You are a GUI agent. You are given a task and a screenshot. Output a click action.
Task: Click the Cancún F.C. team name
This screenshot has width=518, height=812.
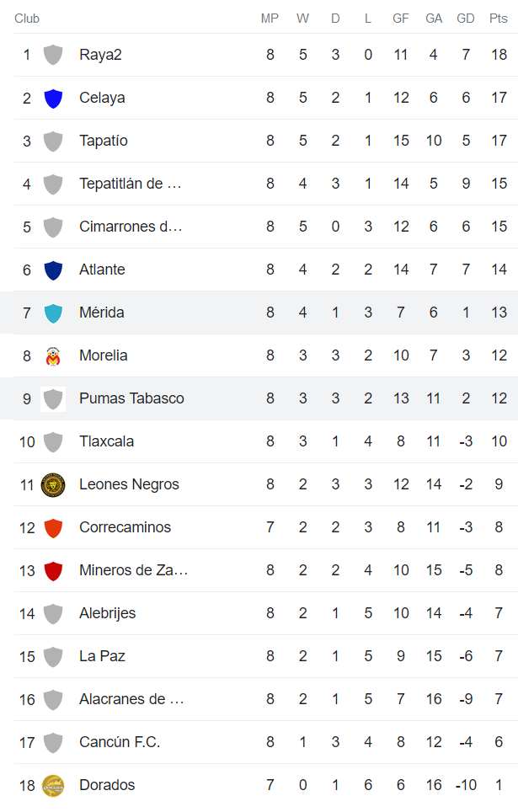pos(120,742)
